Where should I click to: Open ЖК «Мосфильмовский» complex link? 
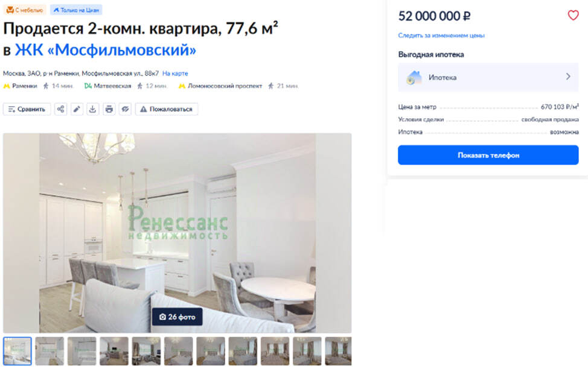point(106,50)
